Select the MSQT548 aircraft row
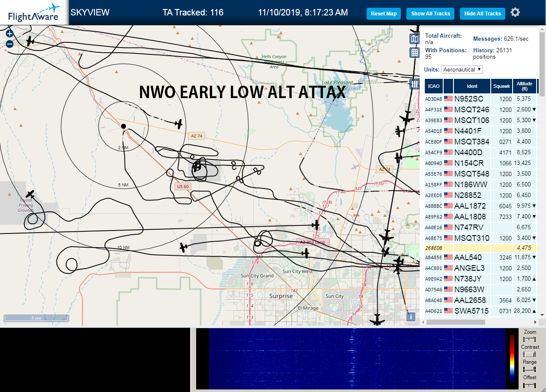This screenshot has height=392, width=546. pyautogui.click(x=481, y=174)
